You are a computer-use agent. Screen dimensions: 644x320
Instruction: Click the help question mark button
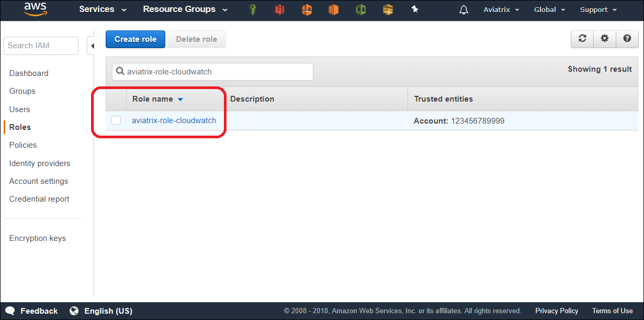627,39
